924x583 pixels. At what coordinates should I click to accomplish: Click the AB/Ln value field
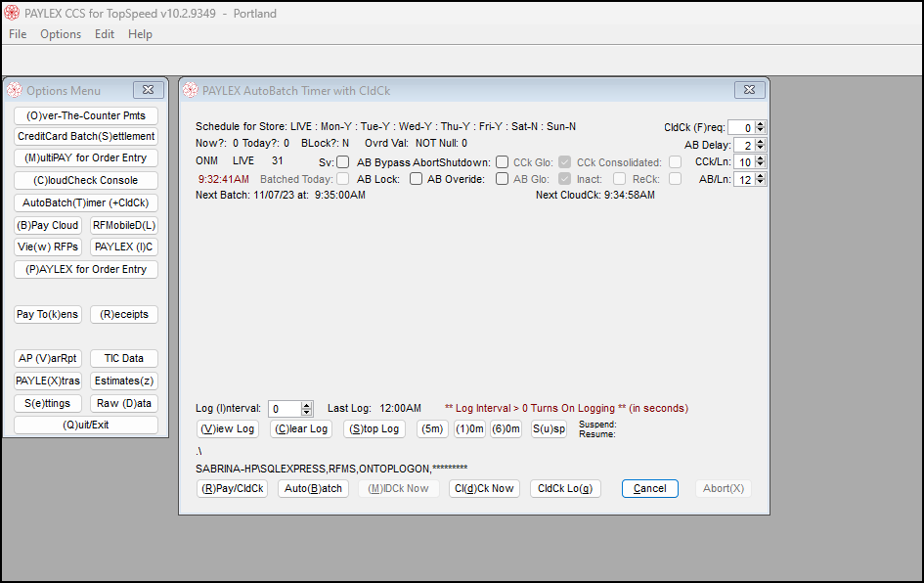coord(745,179)
